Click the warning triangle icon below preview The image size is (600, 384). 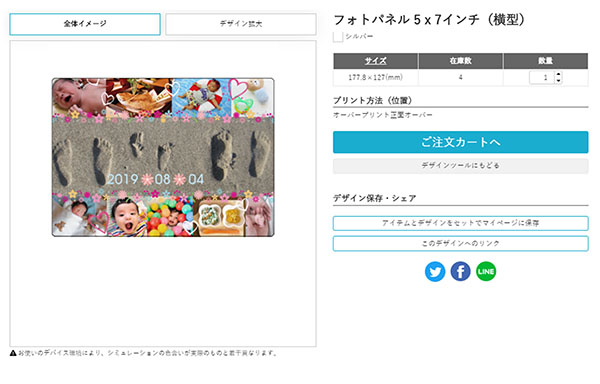tap(13, 353)
